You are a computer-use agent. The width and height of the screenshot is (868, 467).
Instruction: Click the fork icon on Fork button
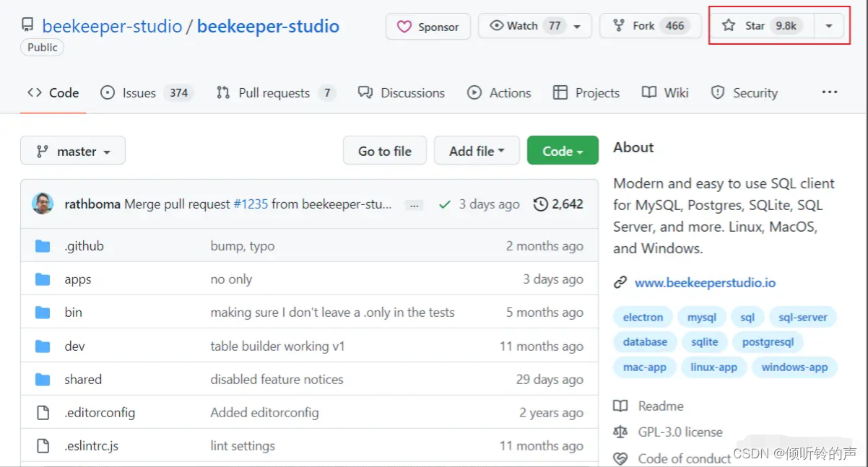(x=619, y=26)
